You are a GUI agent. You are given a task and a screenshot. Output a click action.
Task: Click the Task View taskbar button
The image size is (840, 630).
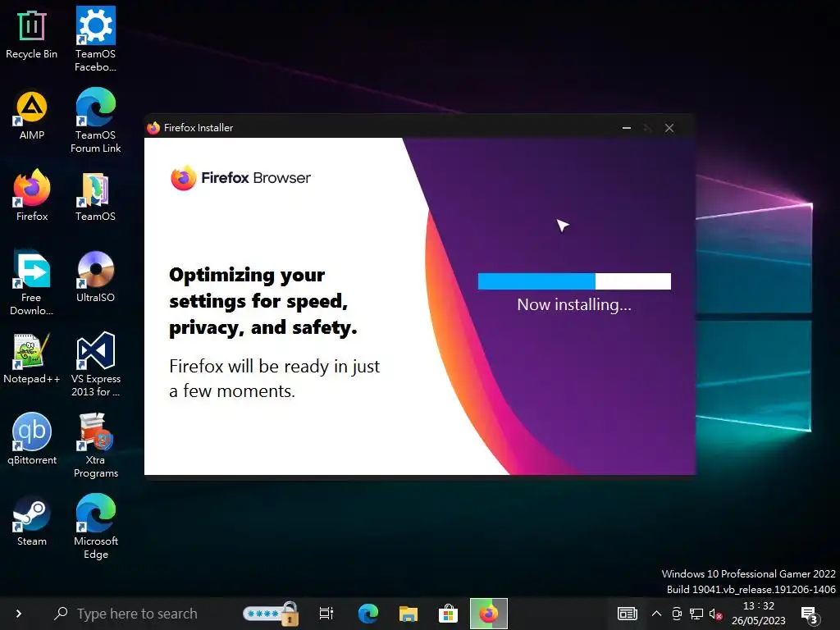pos(326,614)
